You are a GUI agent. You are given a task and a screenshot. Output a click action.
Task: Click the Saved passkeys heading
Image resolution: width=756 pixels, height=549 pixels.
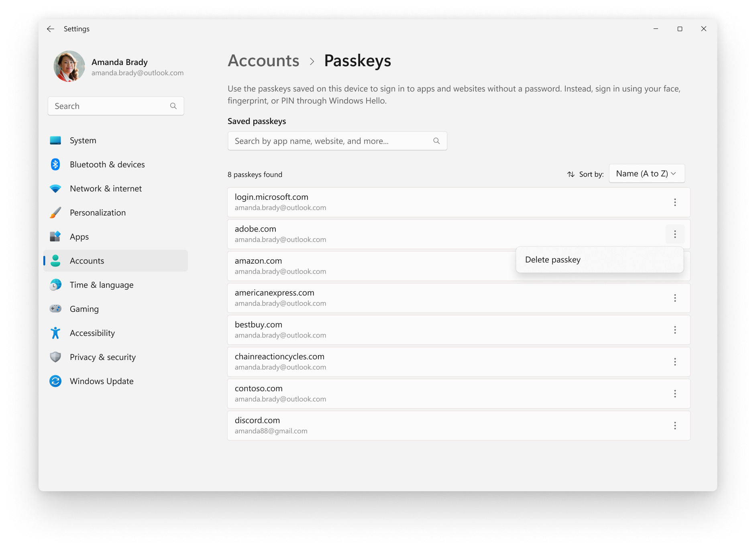click(x=257, y=121)
